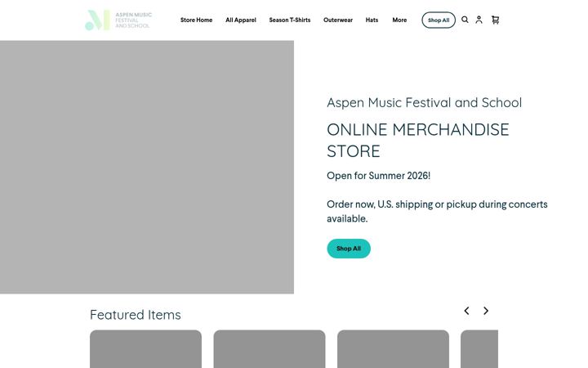Select Outerwear in the navigation
The width and height of the screenshot is (588, 368).
[x=338, y=20]
